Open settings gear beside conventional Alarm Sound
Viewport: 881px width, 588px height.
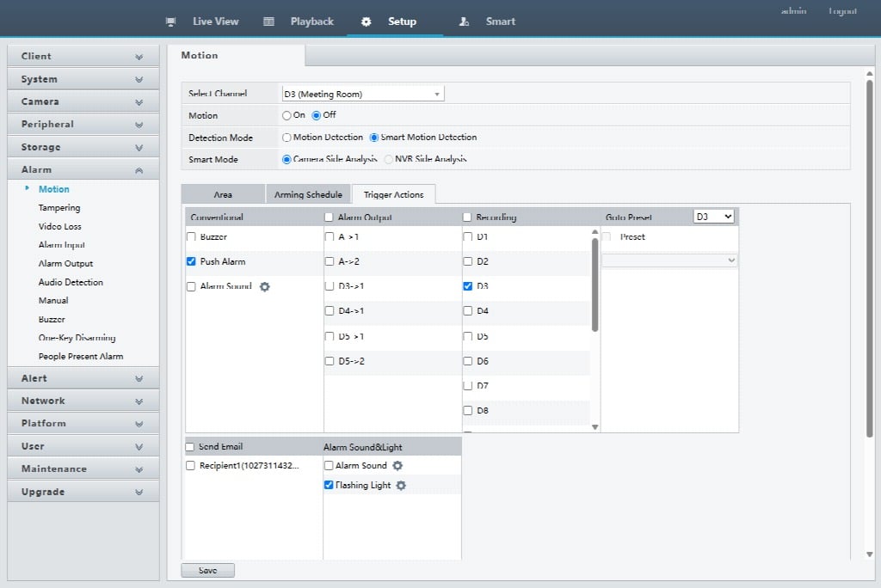pos(265,286)
